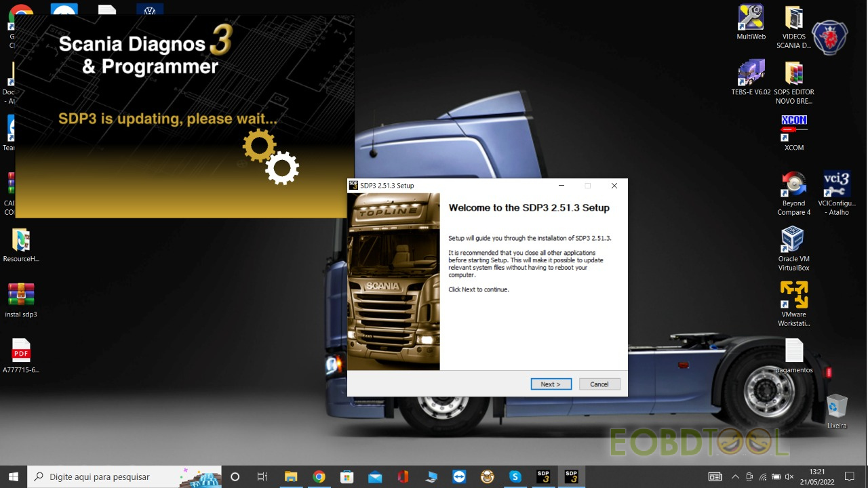The width and height of the screenshot is (868, 488).
Task: Click the Scania truck image in Setup wizard
Action: tap(393, 281)
